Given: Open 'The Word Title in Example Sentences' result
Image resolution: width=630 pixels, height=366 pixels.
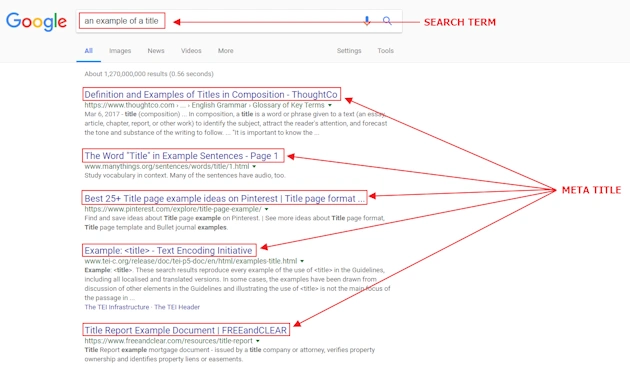Looking at the screenshot, I should (181, 156).
